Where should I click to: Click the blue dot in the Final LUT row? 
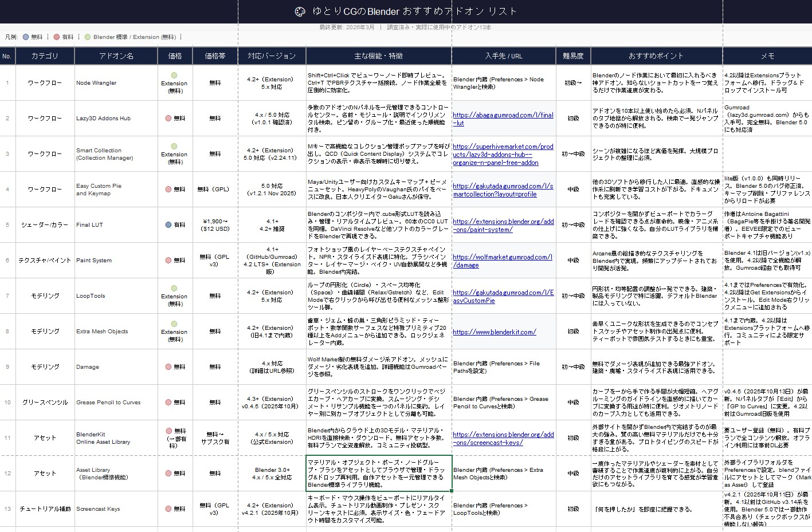[168, 224]
